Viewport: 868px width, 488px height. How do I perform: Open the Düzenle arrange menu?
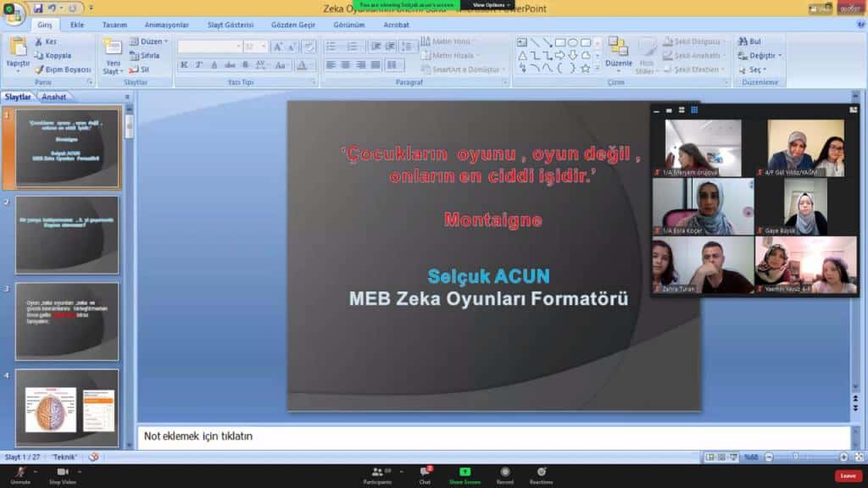click(x=618, y=54)
